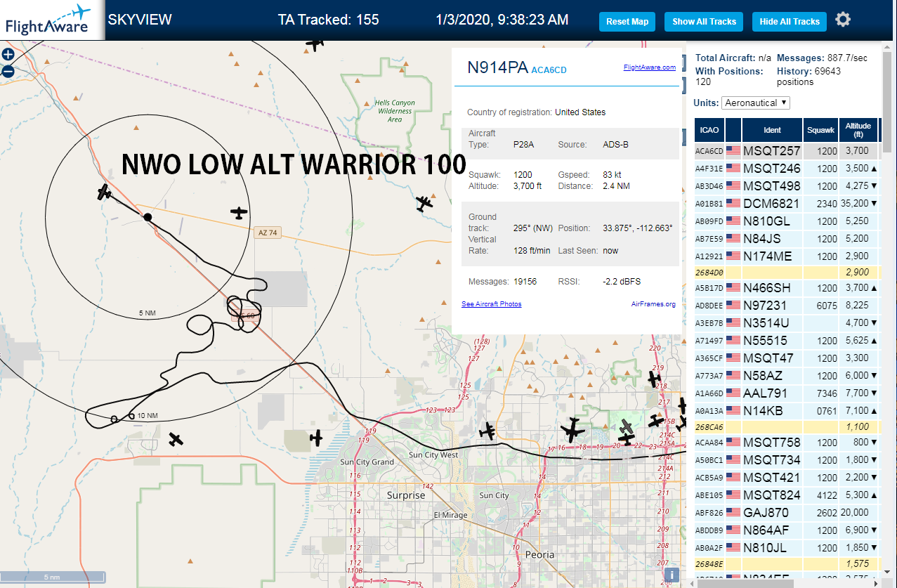
Task: Select the aircraft icon above the AZ 74 label
Action: pos(240,212)
